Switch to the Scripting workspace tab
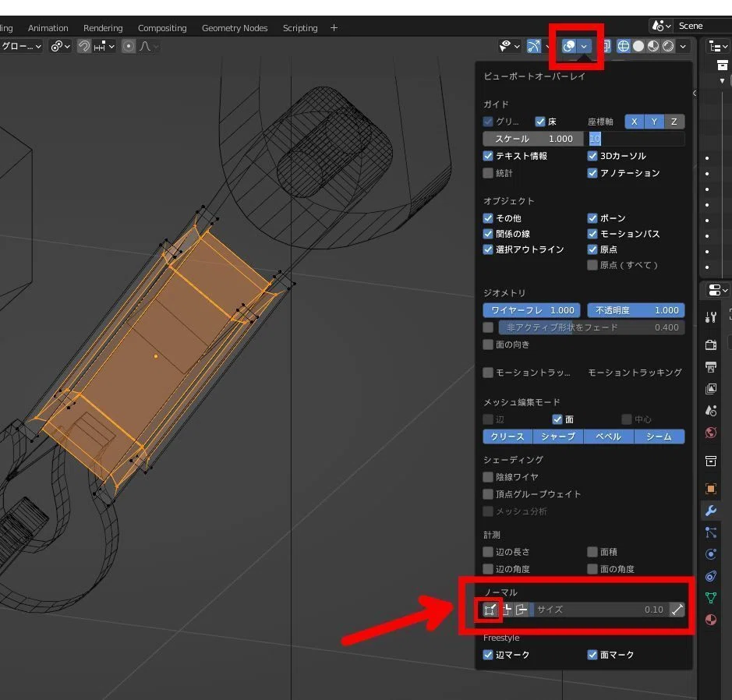The image size is (732, 700). (x=300, y=28)
